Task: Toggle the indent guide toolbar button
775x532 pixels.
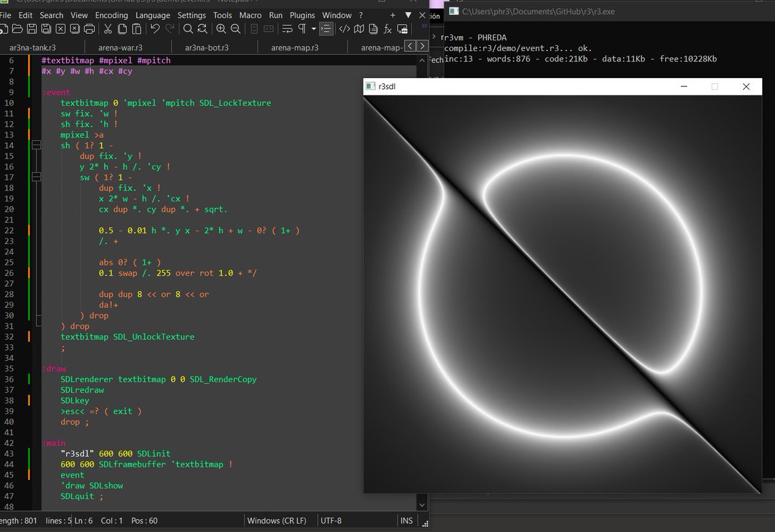Action: tap(326, 29)
